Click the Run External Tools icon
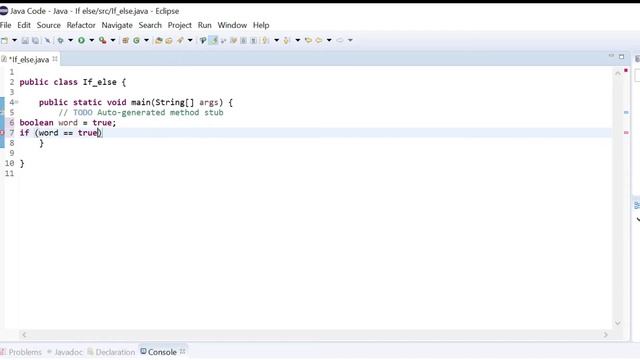The height and width of the screenshot is (360, 640). [103, 40]
